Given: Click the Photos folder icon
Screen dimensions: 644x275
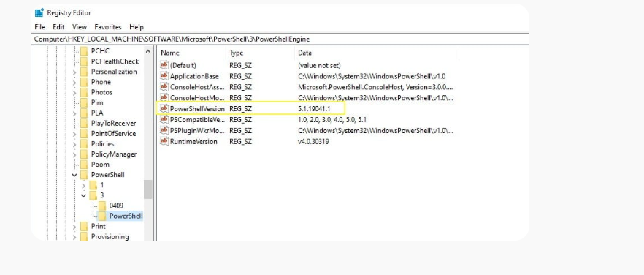Looking at the screenshot, I should click(84, 92).
